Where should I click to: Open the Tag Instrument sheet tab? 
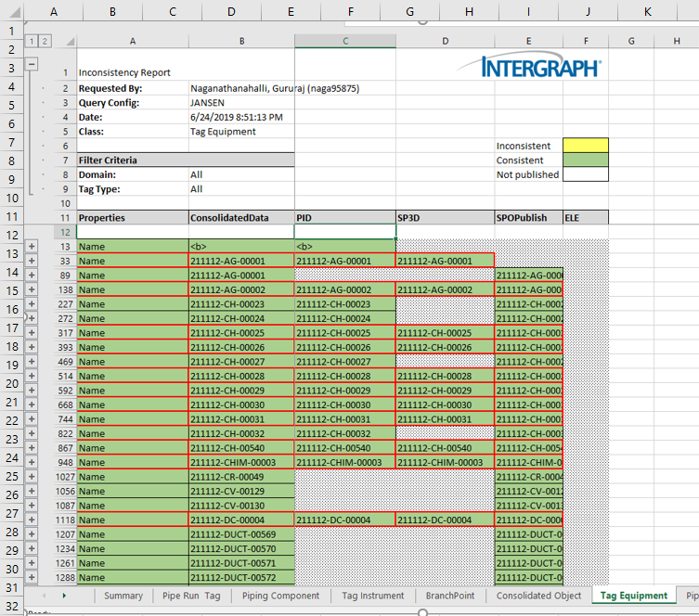click(x=372, y=596)
